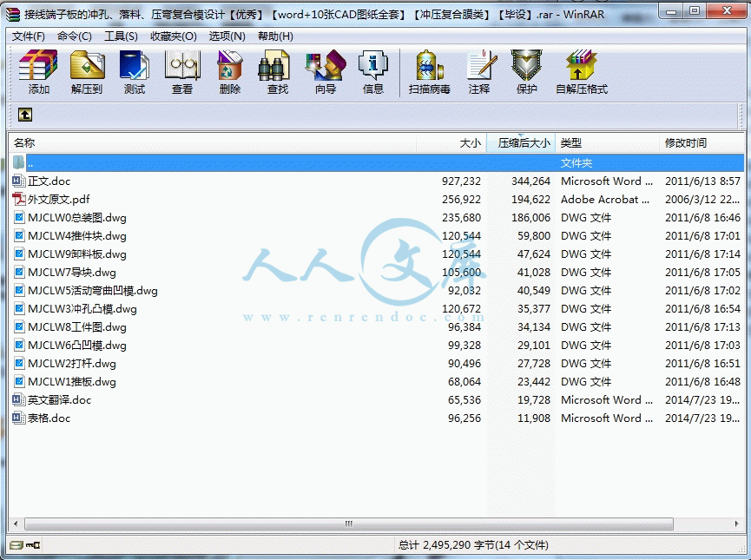This screenshot has height=560, width=751.
Task: Sort by the 大小 column header
Action: coord(451,142)
